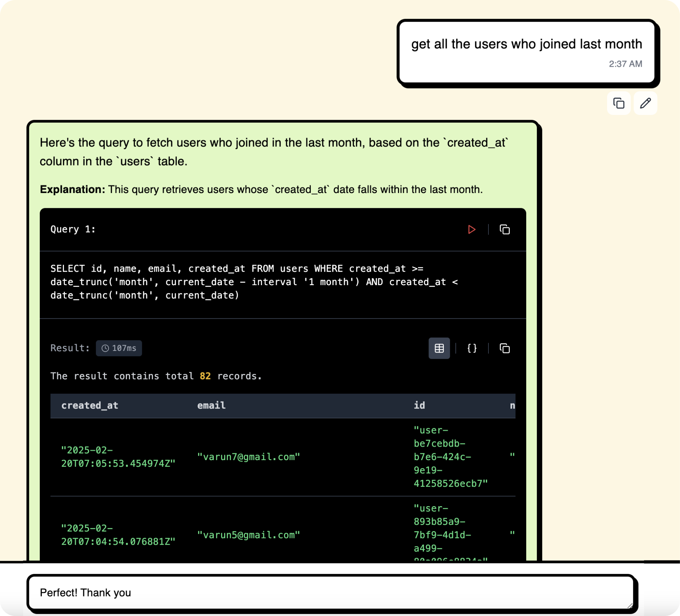The image size is (680, 616).
Task: Click the user message bubble
Action: tap(527, 52)
